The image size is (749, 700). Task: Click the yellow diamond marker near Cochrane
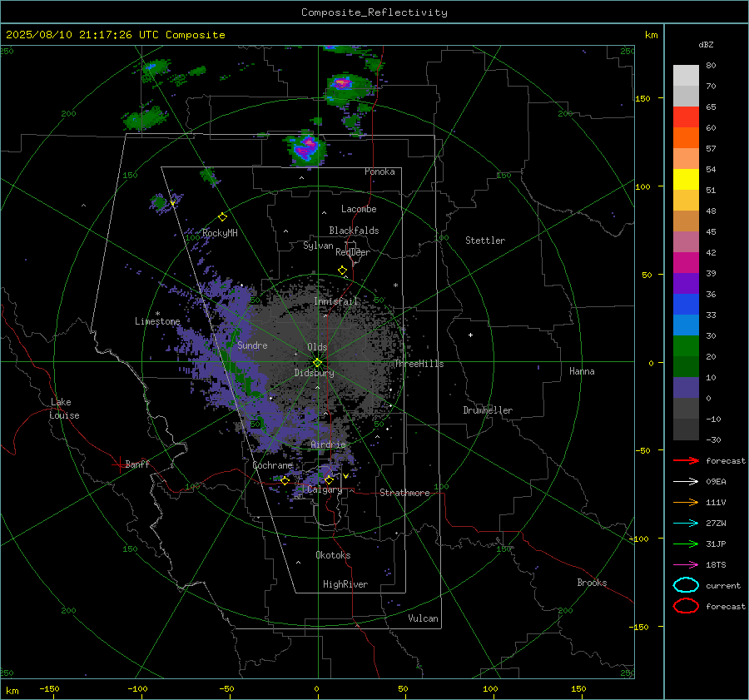(285, 480)
